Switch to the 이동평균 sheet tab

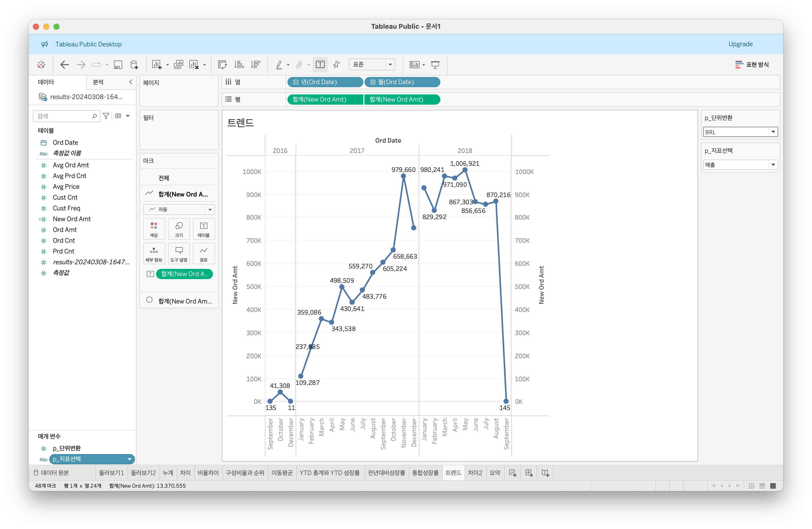(282, 473)
